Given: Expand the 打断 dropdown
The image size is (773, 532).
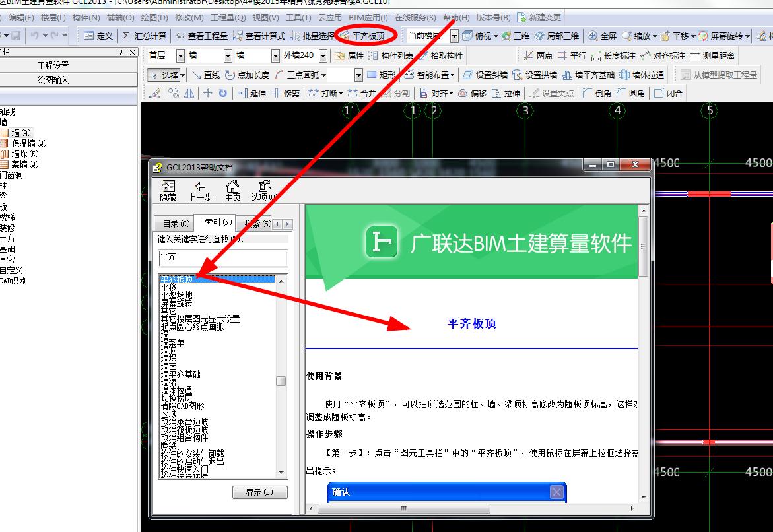Looking at the screenshot, I should (x=340, y=93).
